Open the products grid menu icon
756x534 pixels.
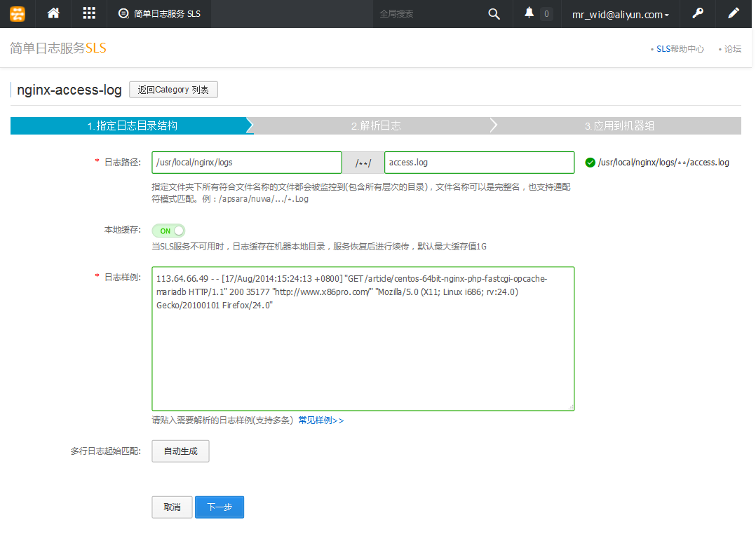[x=89, y=13]
